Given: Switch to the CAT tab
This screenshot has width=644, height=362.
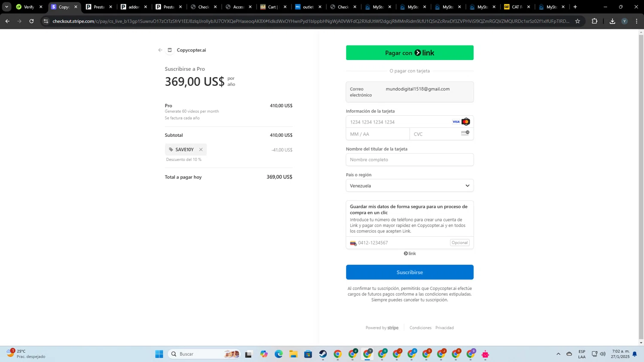Looking at the screenshot, I should tap(517, 7).
